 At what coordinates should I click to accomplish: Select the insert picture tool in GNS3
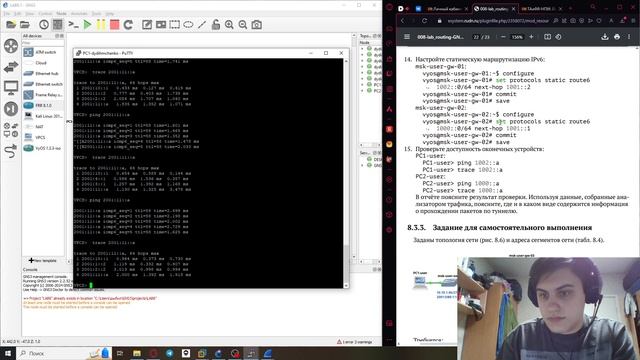pyautogui.click(x=161, y=25)
